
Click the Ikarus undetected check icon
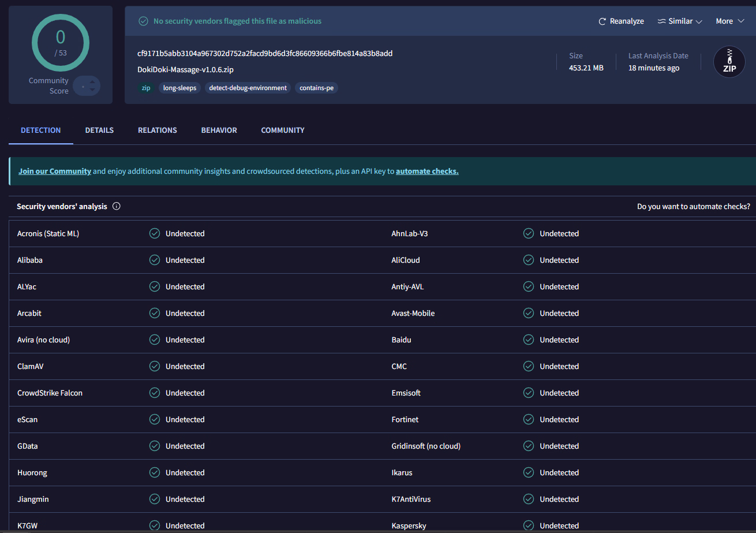529,473
